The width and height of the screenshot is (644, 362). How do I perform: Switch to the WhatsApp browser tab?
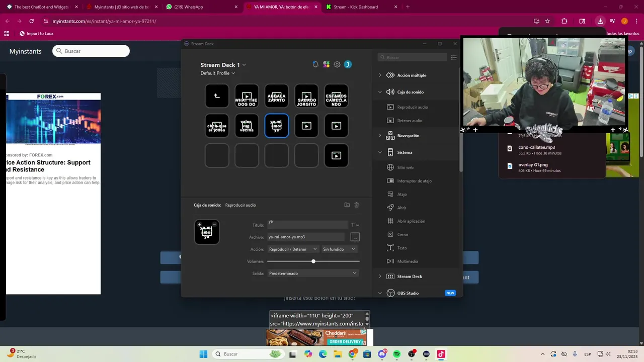pos(202,7)
